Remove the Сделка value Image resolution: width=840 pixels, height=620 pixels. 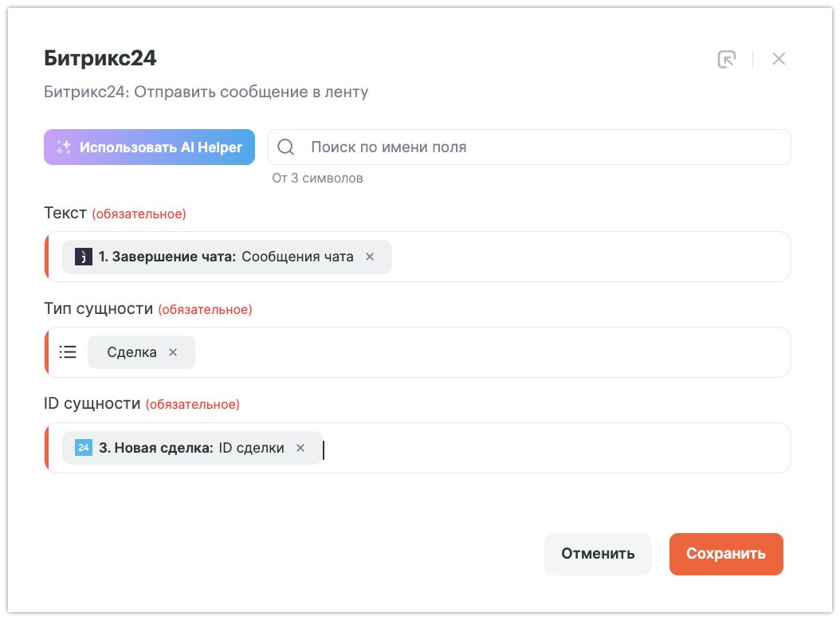click(173, 352)
